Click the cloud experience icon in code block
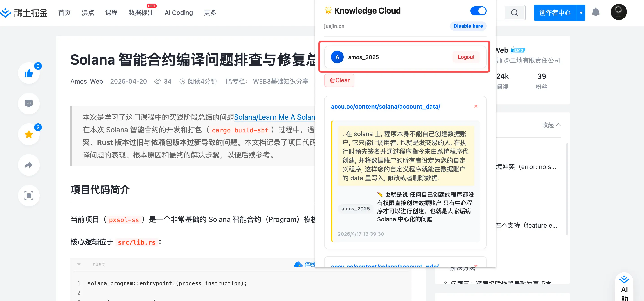 point(298,264)
